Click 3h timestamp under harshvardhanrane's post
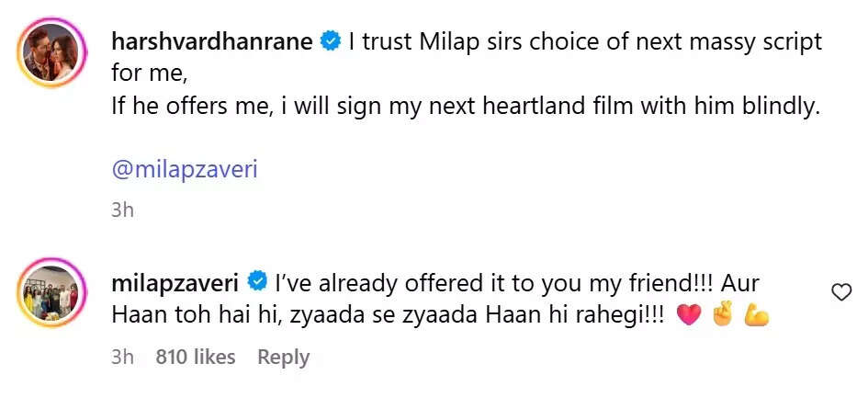Viewport: 868px width, 409px height. 122,210
